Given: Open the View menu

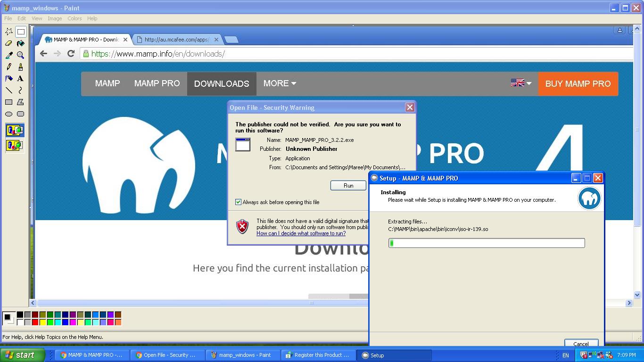Looking at the screenshot, I should pyautogui.click(x=37, y=18).
